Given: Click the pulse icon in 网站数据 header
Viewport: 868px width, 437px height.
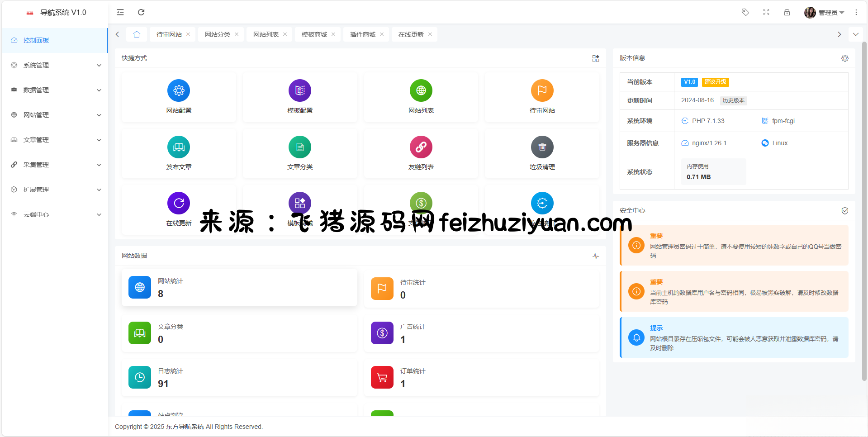Looking at the screenshot, I should (x=596, y=256).
